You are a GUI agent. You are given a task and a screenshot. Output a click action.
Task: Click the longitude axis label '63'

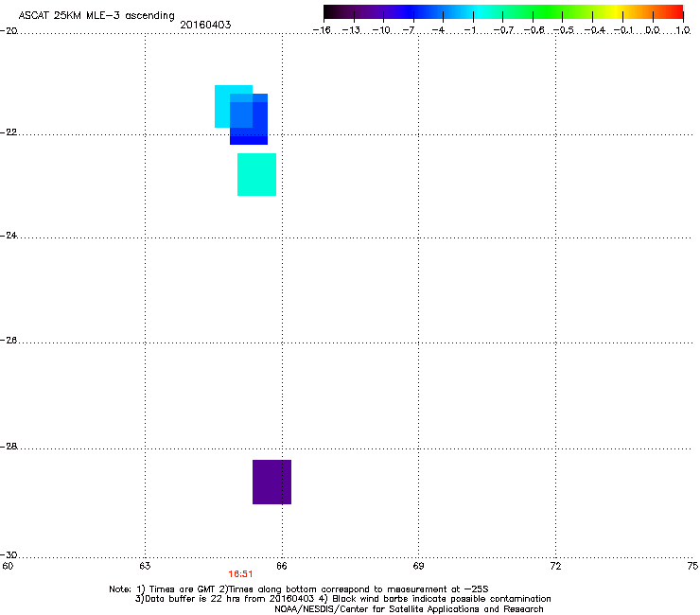coord(145,567)
